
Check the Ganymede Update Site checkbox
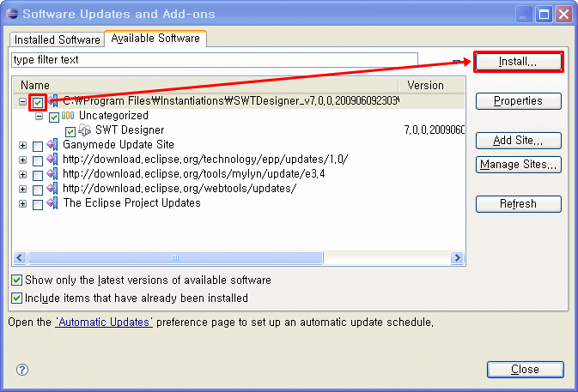pyautogui.click(x=38, y=147)
